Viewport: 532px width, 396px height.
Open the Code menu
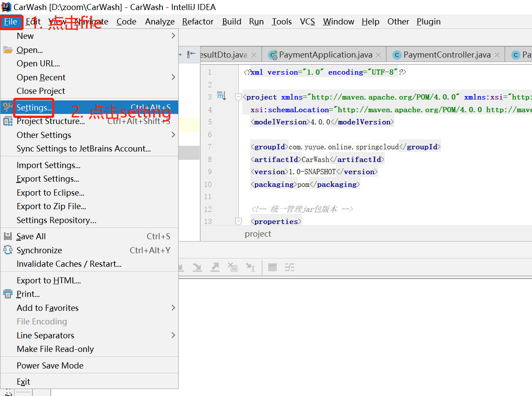[x=126, y=21]
